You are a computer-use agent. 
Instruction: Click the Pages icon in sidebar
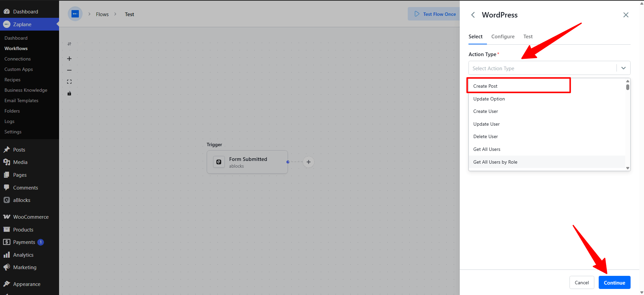pyautogui.click(x=7, y=175)
